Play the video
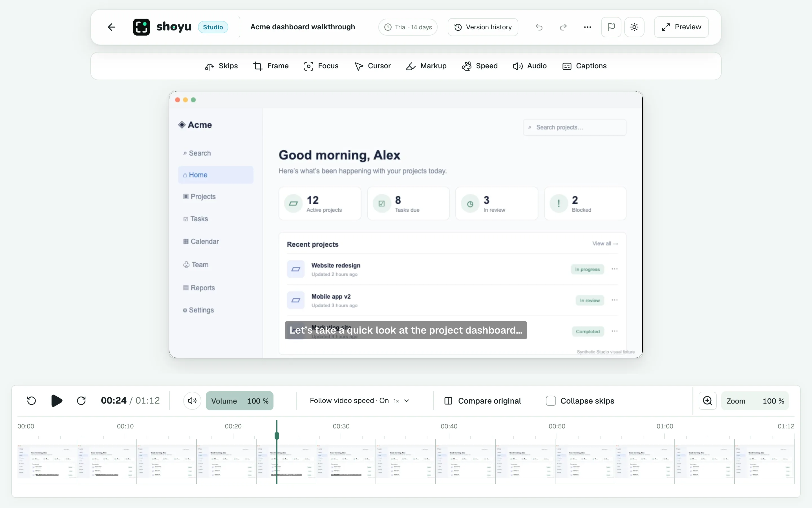 (57, 400)
